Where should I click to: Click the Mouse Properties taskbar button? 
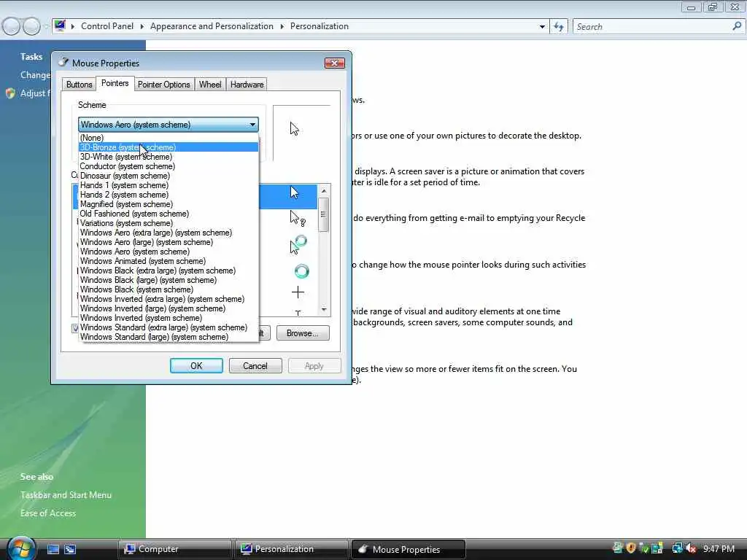click(x=408, y=549)
